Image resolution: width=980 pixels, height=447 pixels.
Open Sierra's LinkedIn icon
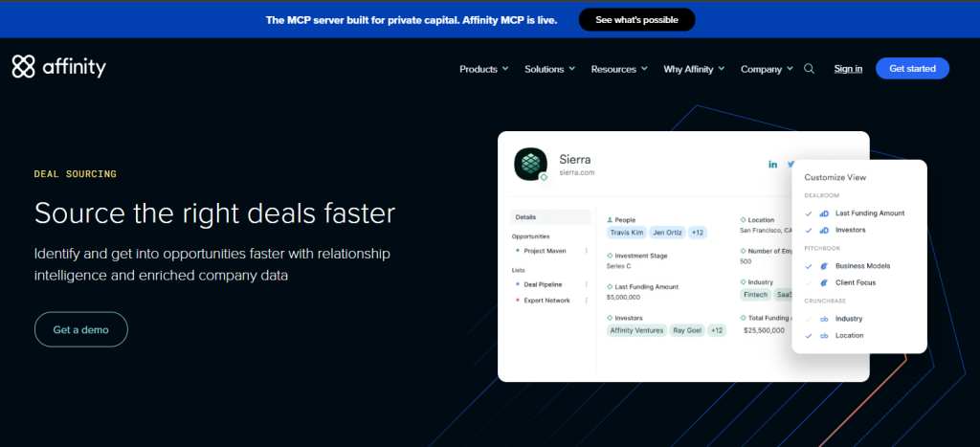(773, 165)
